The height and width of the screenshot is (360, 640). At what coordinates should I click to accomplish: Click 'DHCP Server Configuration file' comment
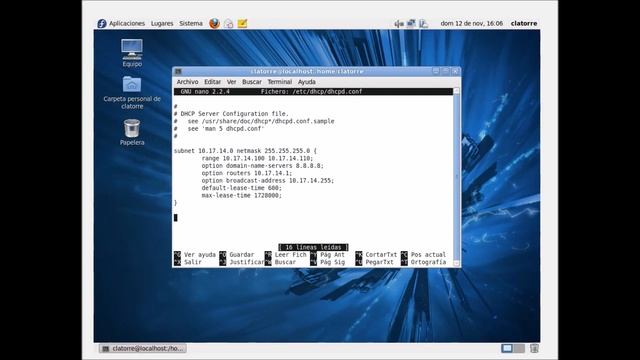tap(231, 114)
